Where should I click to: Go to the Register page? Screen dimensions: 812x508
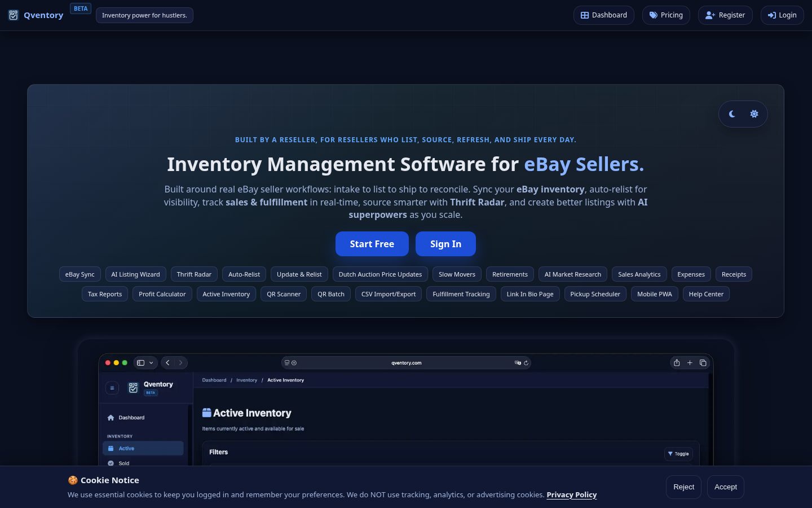click(x=725, y=15)
